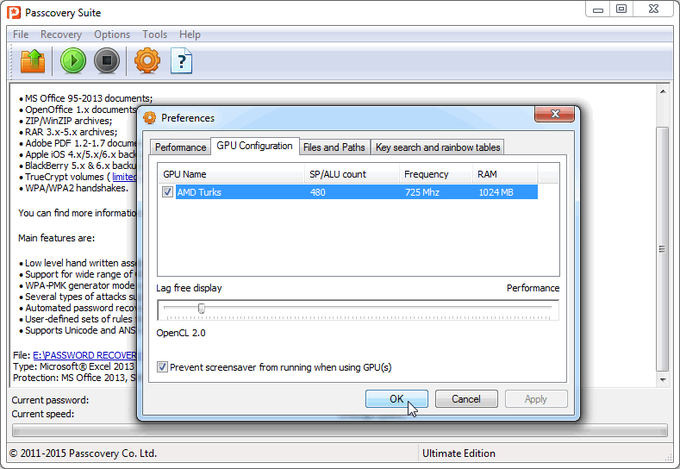Click the Current speed label
Screen dimensions: 680x469
pyautogui.click(x=43, y=414)
